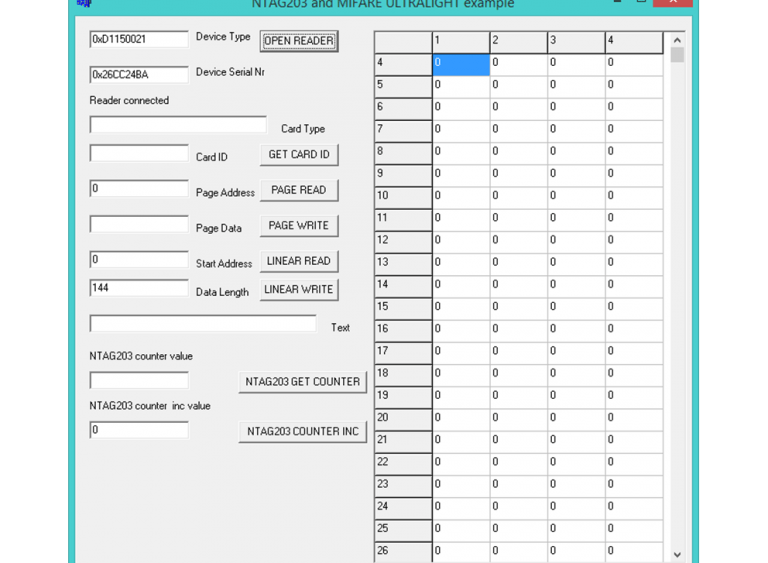768x563 pixels.
Task: Focus the Card ID field
Action: (x=139, y=153)
